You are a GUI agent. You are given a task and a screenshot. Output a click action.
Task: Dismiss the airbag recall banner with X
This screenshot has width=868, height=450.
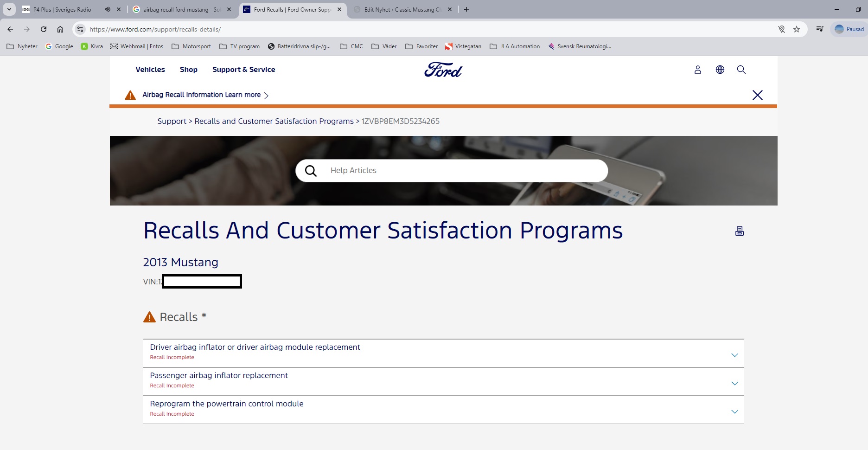(757, 95)
